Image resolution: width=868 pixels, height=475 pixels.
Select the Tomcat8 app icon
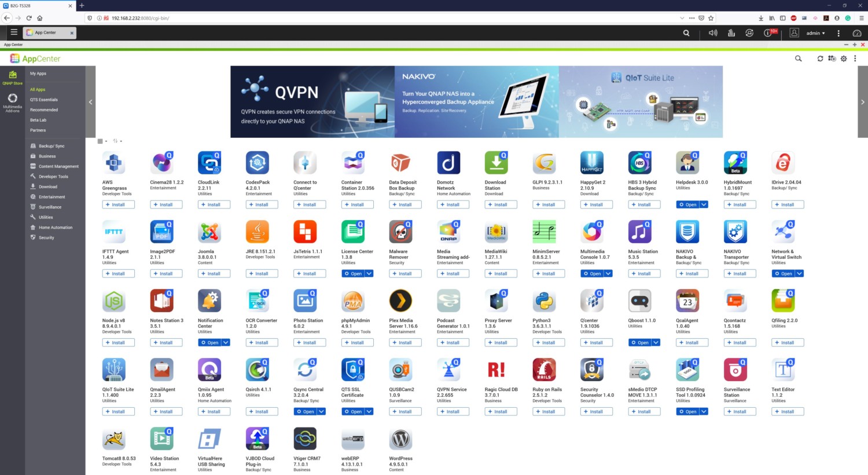(x=114, y=439)
